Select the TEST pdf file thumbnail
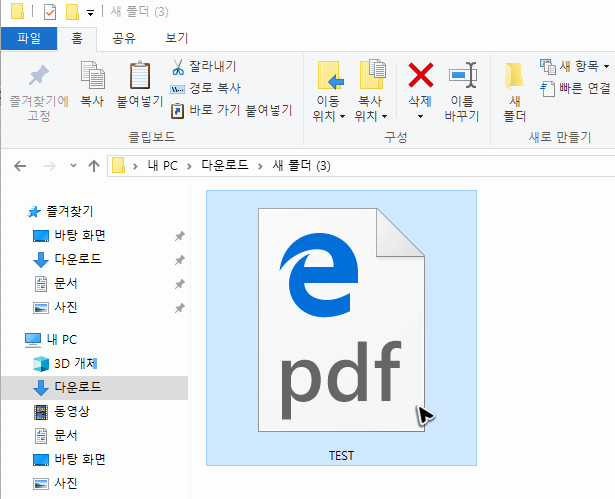Screen dimensions: 615x499 click(341, 320)
